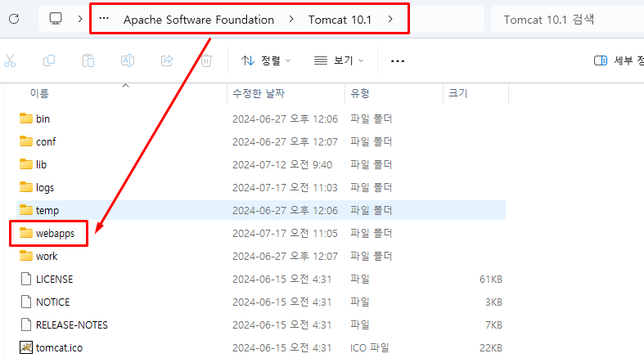Click the NOTICE file icon
This screenshot has height=358, width=644.
[26, 302]
